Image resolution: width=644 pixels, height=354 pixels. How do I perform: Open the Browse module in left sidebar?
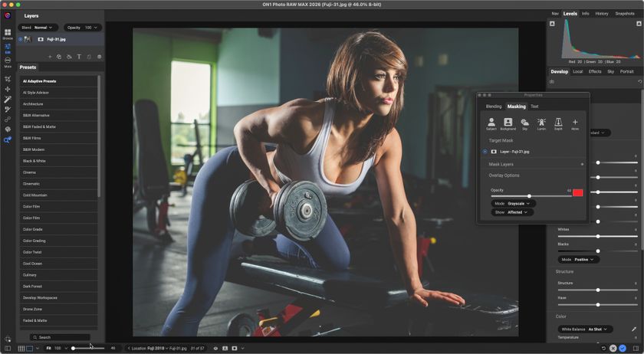(x=8, y=34)
